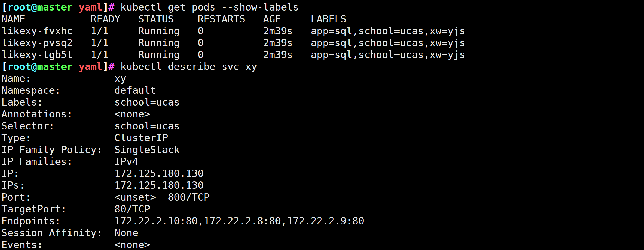
Task: Click the pod name likexy-pvsq2
Action: [x=37, y=43]
